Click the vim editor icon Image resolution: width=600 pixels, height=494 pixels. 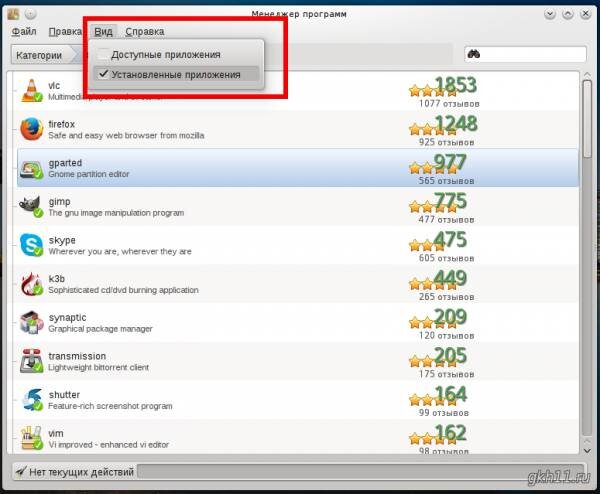(31, 438)
